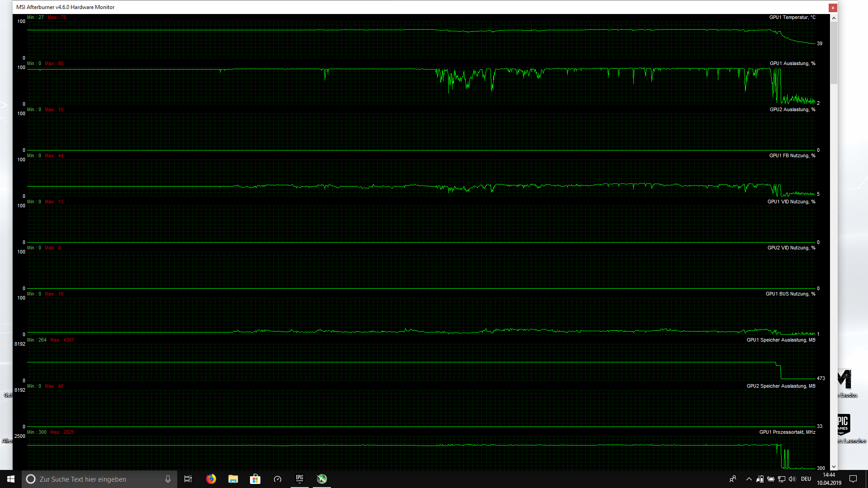Click the monitor scrollbar down arrow
Screen dimensions: 868x488
834,467
